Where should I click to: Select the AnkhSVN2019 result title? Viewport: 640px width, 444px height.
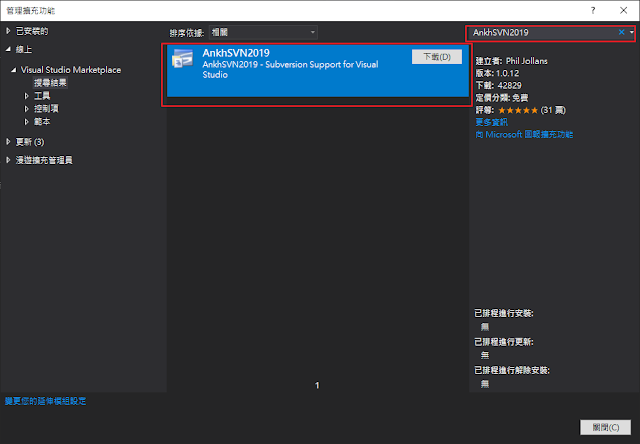click(236, 53)
